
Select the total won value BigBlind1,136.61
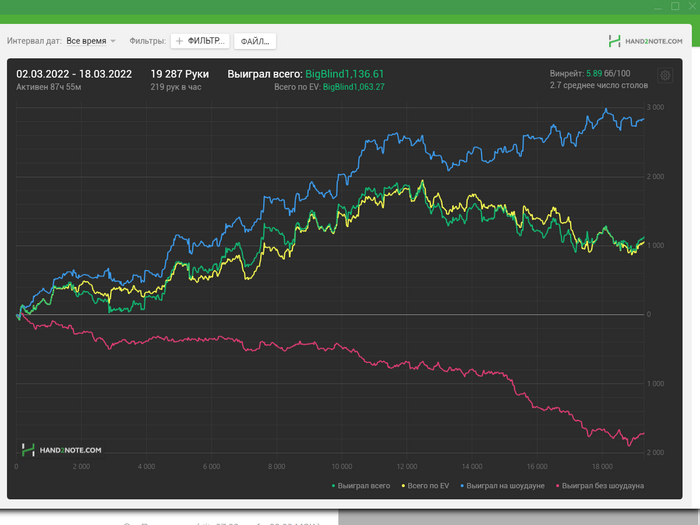(344, 74)
